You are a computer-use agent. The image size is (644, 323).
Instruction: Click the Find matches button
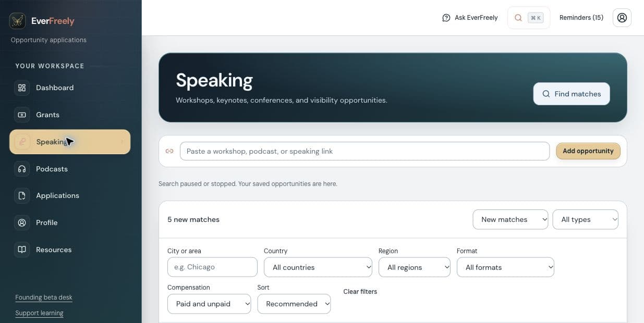(x=572, y=94)
